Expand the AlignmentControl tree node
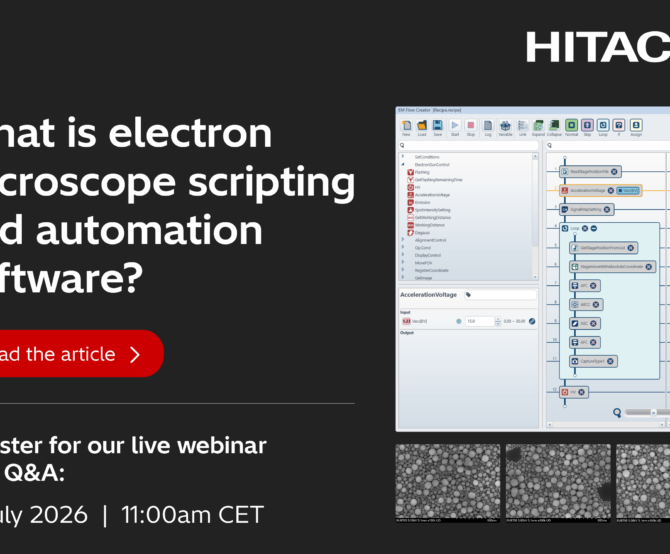This screenshot has width=670, height=554. point(403,240)
